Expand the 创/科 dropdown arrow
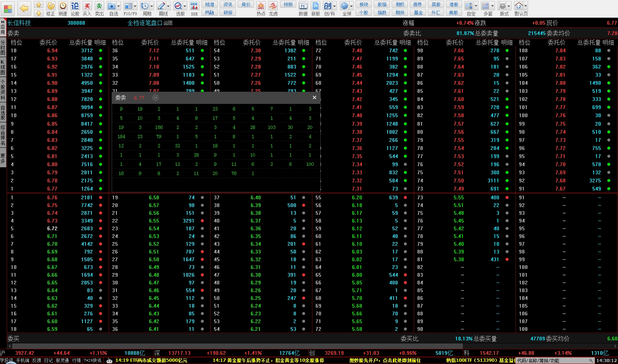This screenshot has height=364, width=618. coord(335,6)
